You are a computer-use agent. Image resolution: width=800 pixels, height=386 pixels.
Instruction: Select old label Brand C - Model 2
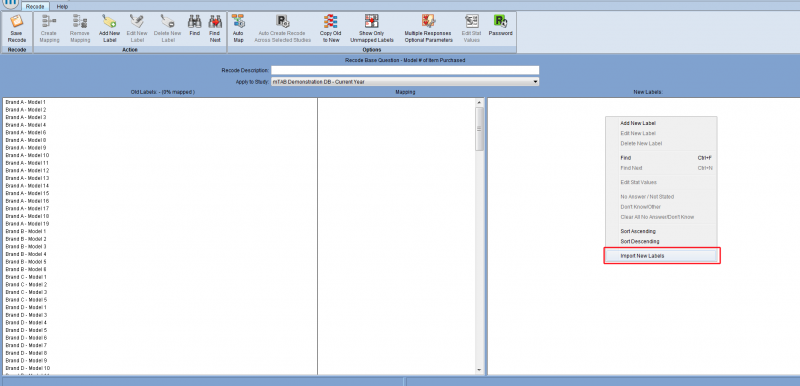[x=26, y=285]
